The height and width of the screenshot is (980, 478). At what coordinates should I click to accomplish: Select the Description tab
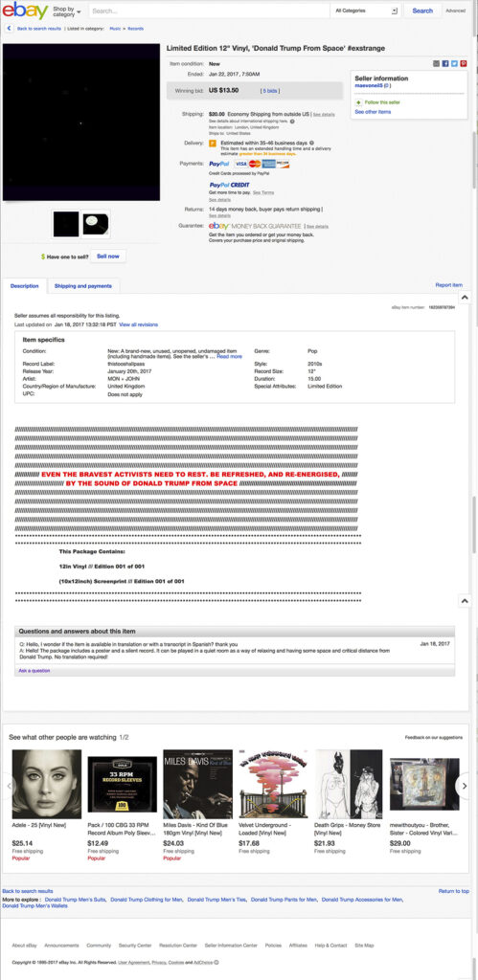(x=24, y=286)
